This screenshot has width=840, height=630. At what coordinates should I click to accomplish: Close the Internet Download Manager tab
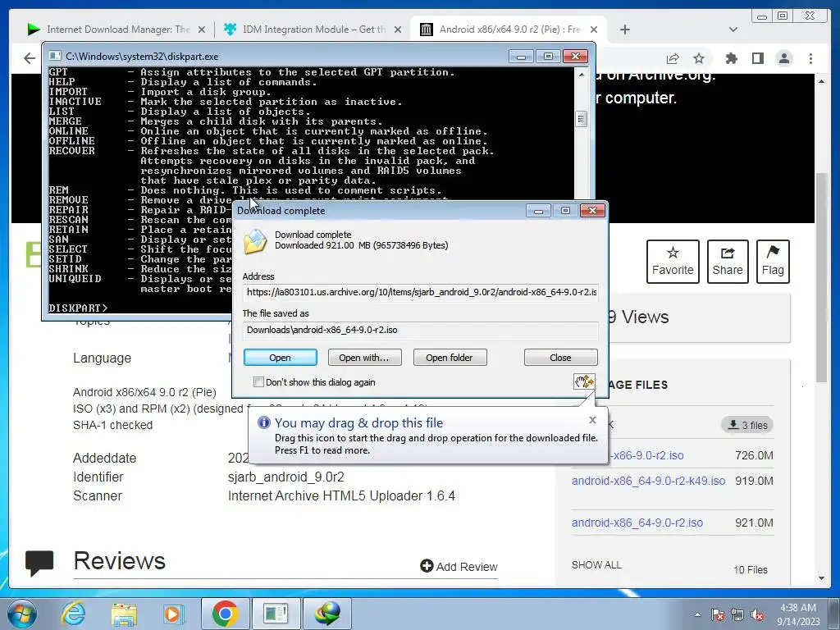[202, 30]
